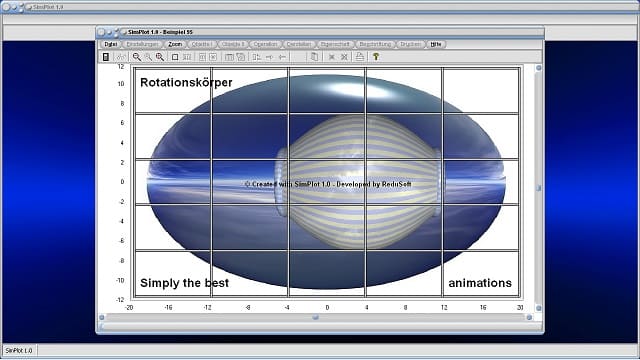
Task: Open the Beschriftung menu
Action: 375,44
